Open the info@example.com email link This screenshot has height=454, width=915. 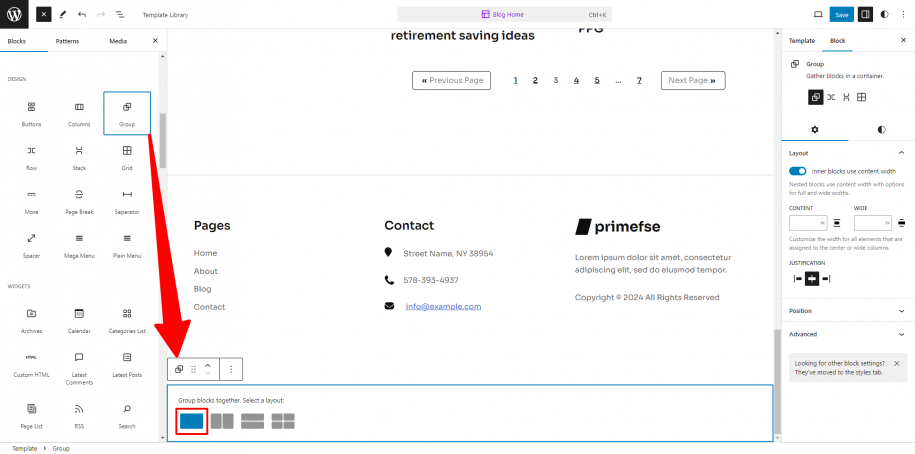(x=443, y=306)
